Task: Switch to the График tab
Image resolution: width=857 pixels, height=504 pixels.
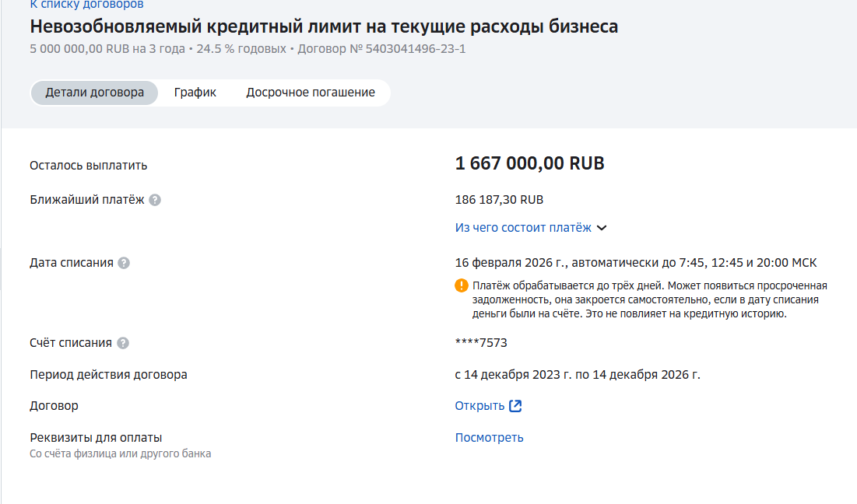Action: pyautogui.click(x=195, y=93)
